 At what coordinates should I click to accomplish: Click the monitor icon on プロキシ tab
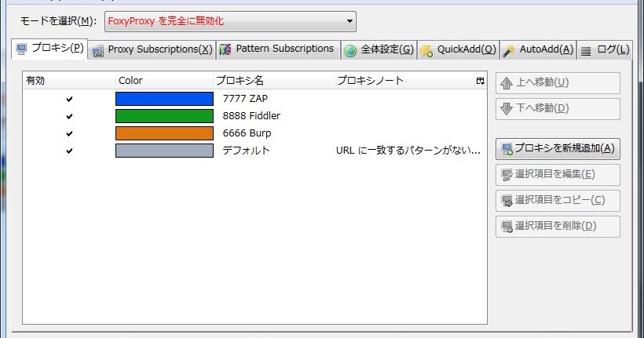[21, 49]
